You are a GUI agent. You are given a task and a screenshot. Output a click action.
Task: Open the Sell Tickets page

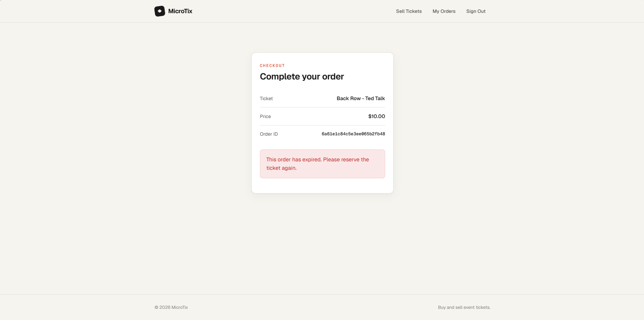409,11
